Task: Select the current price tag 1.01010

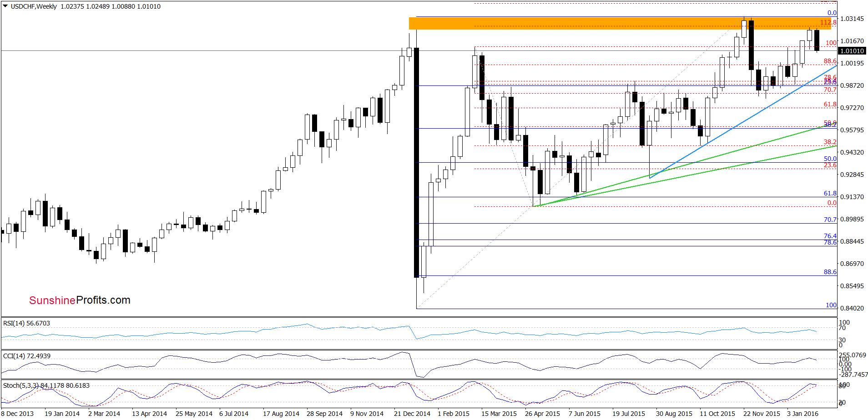Action: (x=852, y=51)
